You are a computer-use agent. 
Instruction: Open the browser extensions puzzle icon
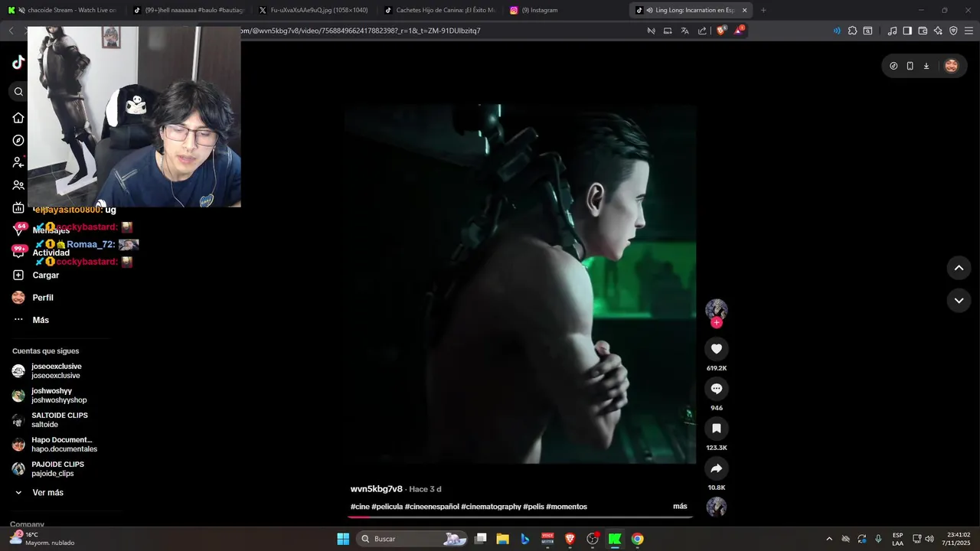point(852,31)
